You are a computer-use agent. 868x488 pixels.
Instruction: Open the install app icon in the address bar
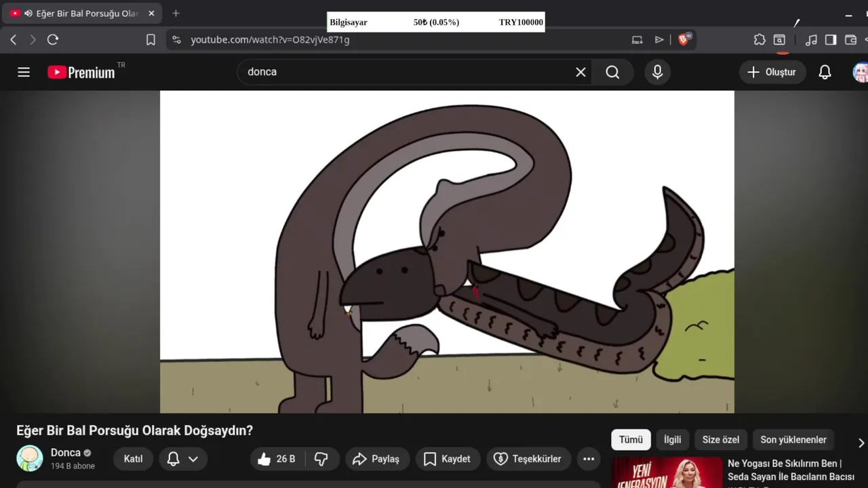click(637, 40)
